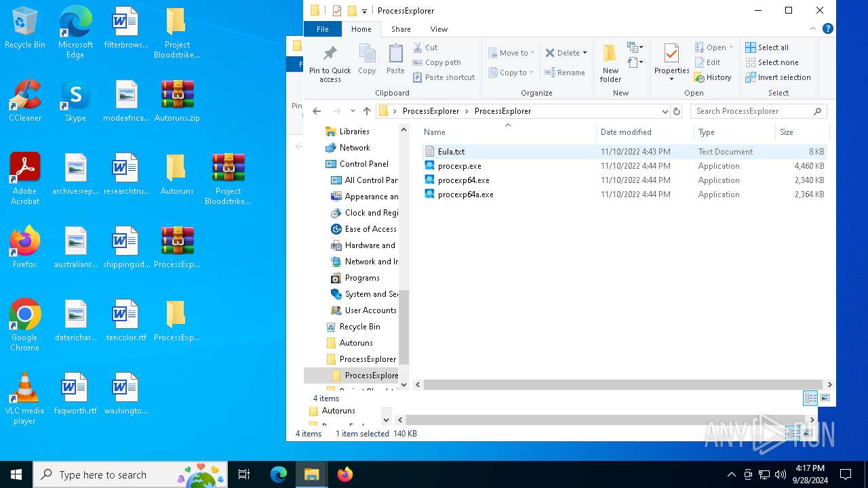
Task: Cut the selected file
Action: pyautogui.click(x=426, y=47)
